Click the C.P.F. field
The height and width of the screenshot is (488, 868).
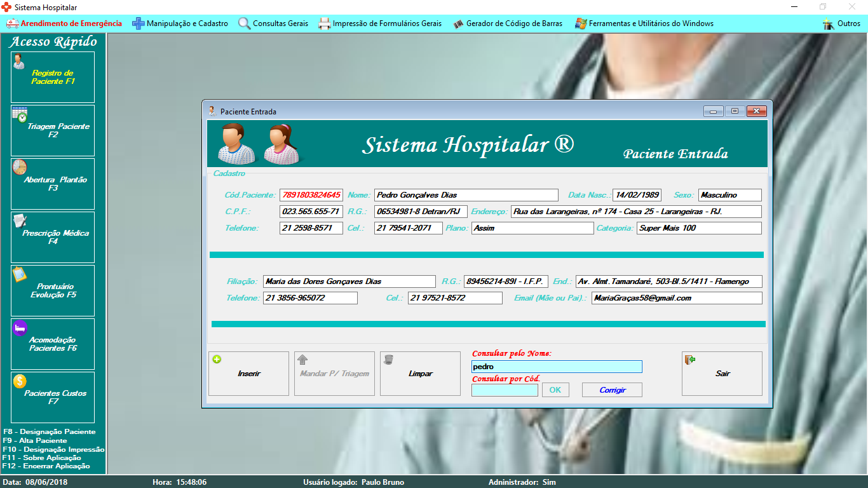[x=311, y=212]
